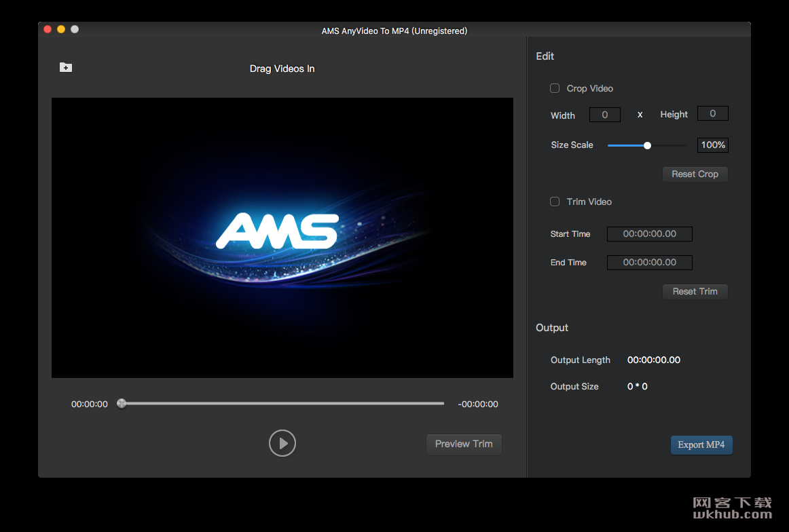Click the Size Scale slider handle

tap(648, 145)
